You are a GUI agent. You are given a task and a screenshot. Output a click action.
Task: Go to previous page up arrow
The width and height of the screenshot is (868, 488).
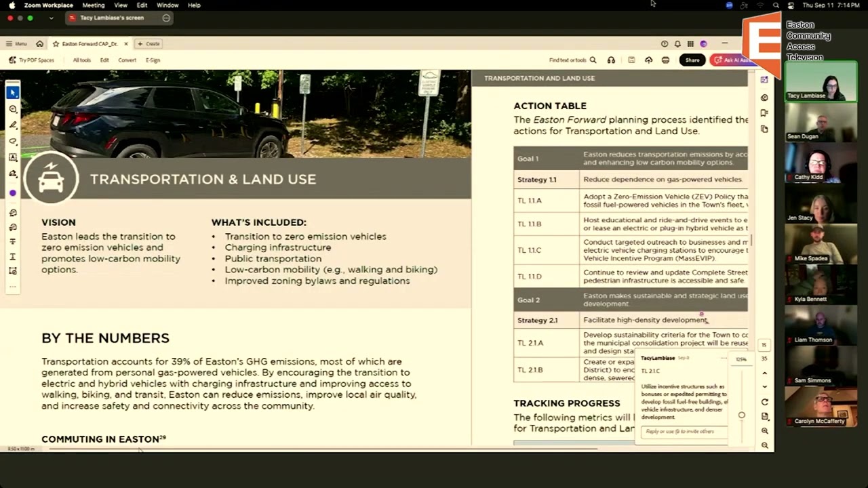764,373
